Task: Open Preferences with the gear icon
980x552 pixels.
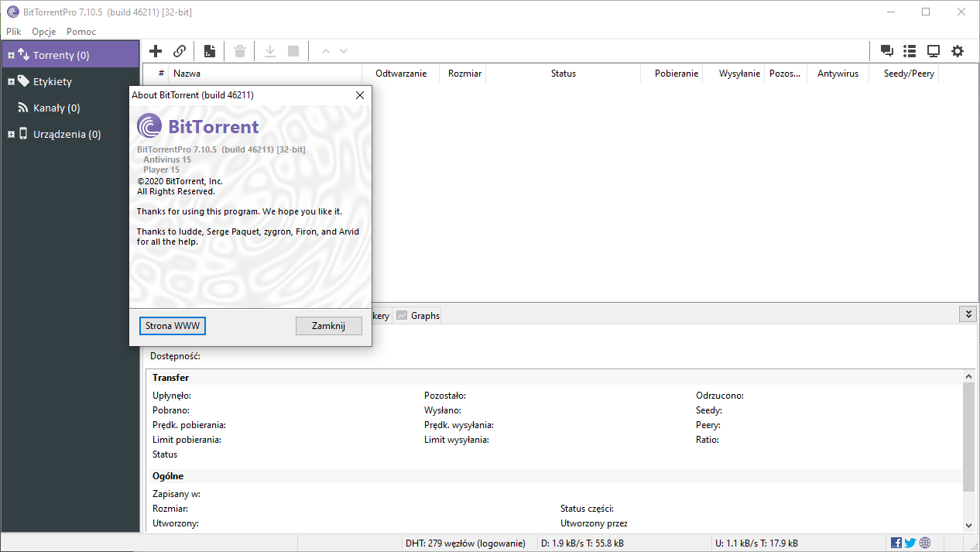Action: pos(958,51)
